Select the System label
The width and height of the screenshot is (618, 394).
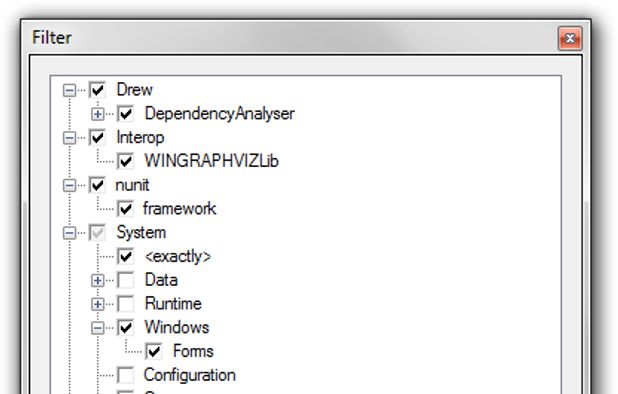pos(141,233)
